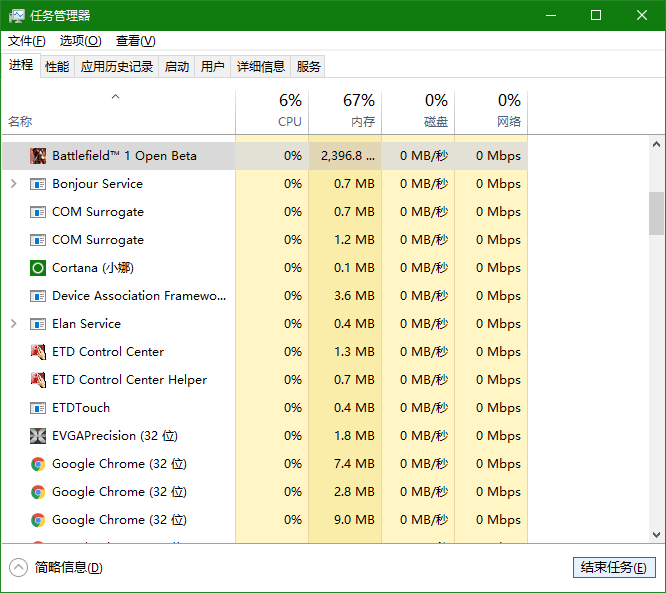
Task: Click icon of COM Surrogate using 1.2 MB
Action: 38,240
